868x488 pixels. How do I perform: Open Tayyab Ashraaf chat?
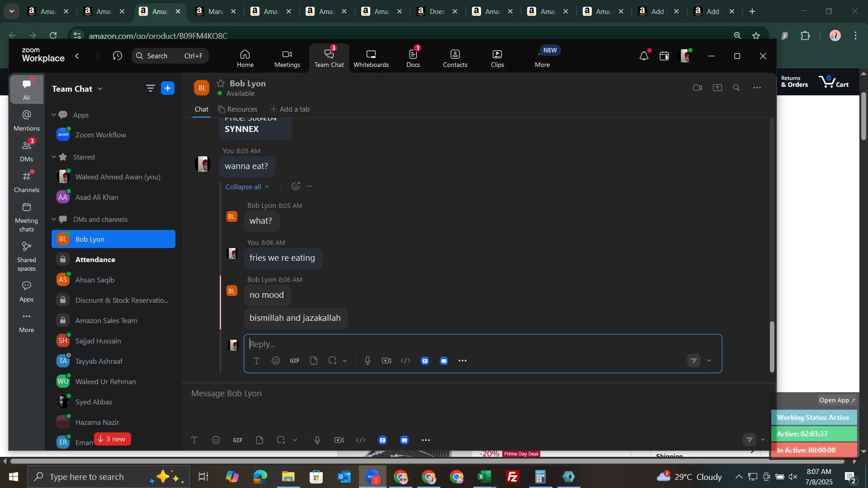pyautogui.click(x=113, y=361)
